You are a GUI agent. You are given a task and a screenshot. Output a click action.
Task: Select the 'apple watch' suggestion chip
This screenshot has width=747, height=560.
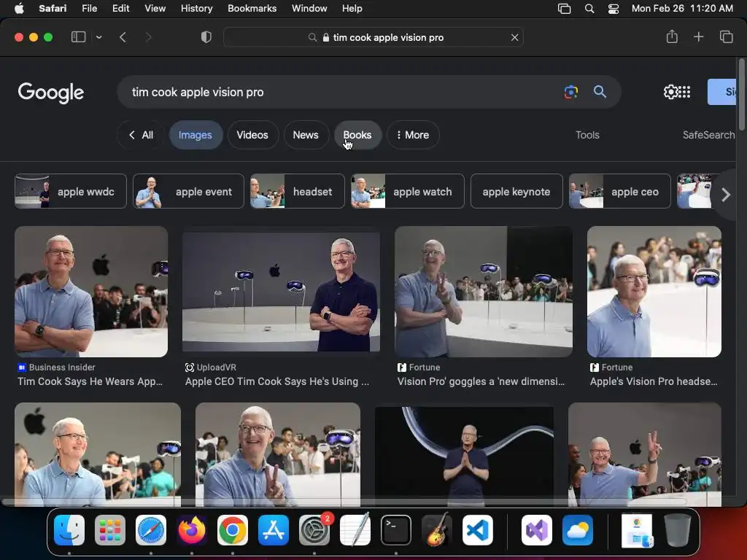coord(407,191)
